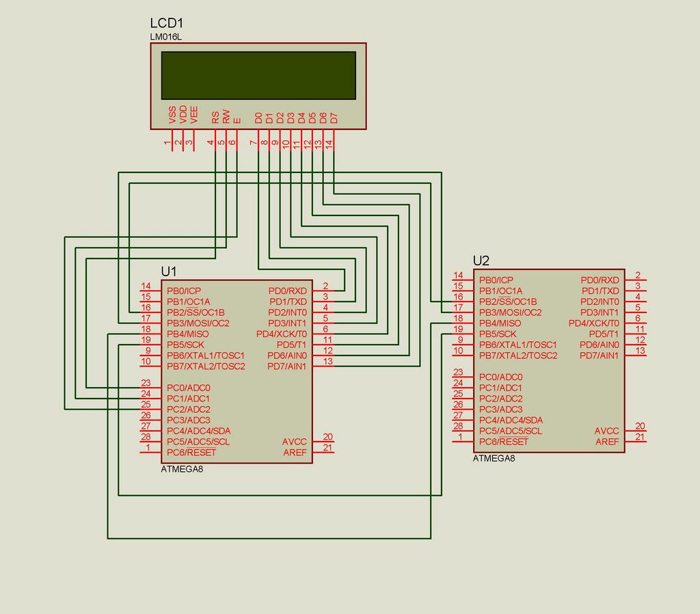The image size is (700, 614).
Task: Click PB3/MOSI/OC2 pin label on U1
Action: 198,323
